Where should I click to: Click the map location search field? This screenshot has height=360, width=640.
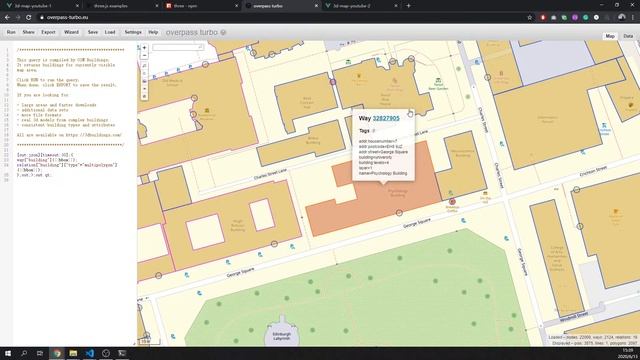(x=178, y=48)
